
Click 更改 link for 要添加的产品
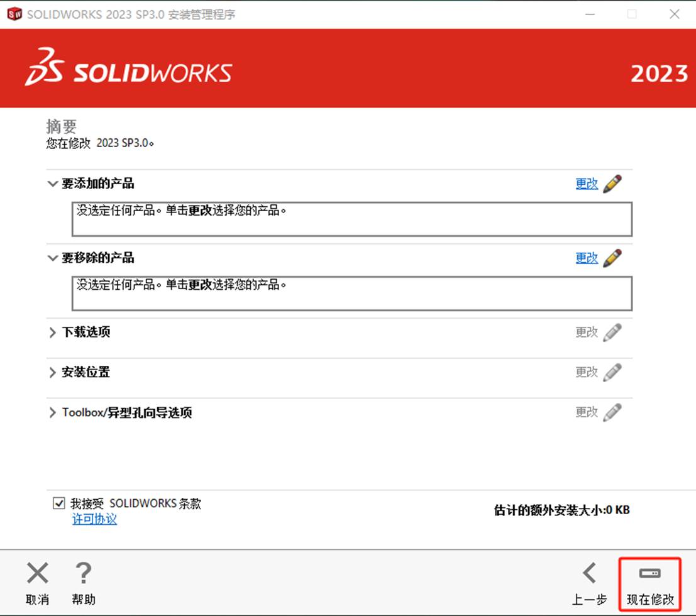(587, 184)
